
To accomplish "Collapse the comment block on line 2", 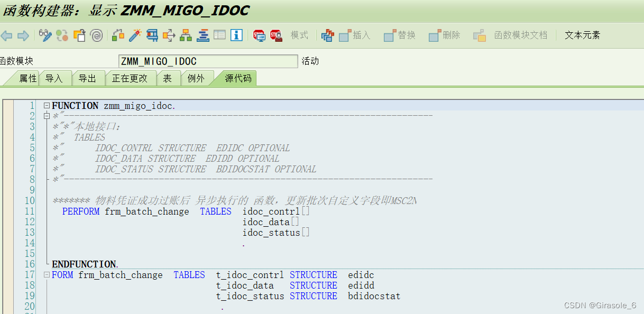I will click(47, 115).
